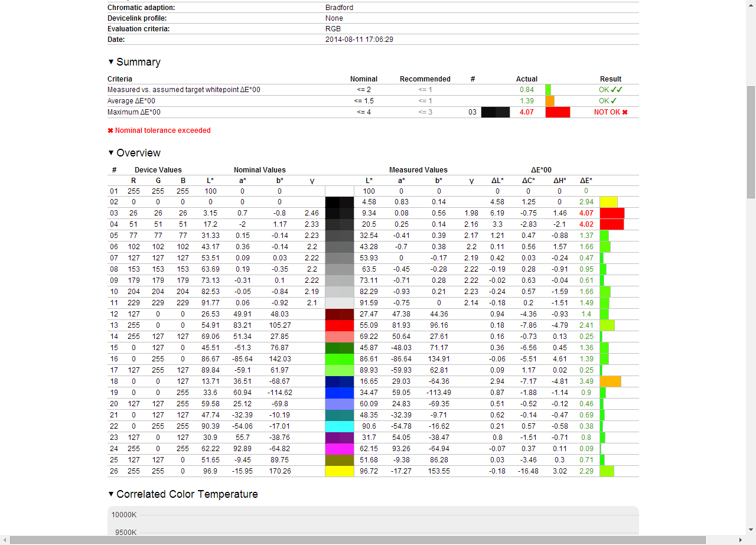Click the red 4.07 actual maximum value
756x545 pixels.
[526, 112]
